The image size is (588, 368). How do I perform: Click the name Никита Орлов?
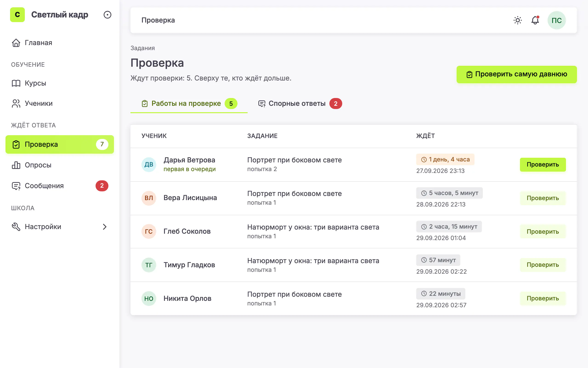tap(187, 299)
